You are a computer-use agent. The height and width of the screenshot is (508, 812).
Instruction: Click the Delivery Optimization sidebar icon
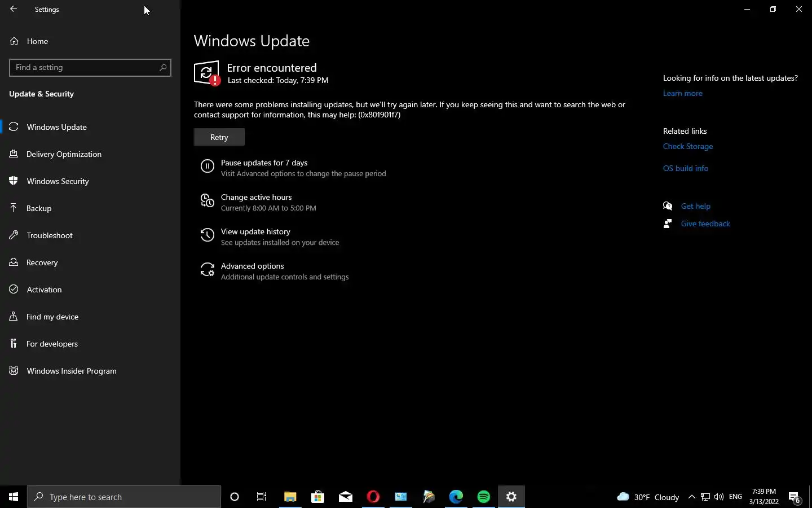click(x=14, y=154)
